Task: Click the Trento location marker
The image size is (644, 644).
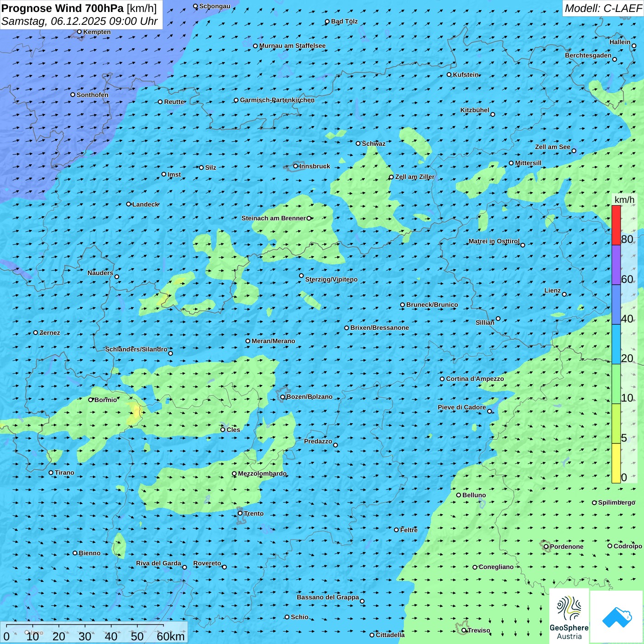Action: pos(240,513)
